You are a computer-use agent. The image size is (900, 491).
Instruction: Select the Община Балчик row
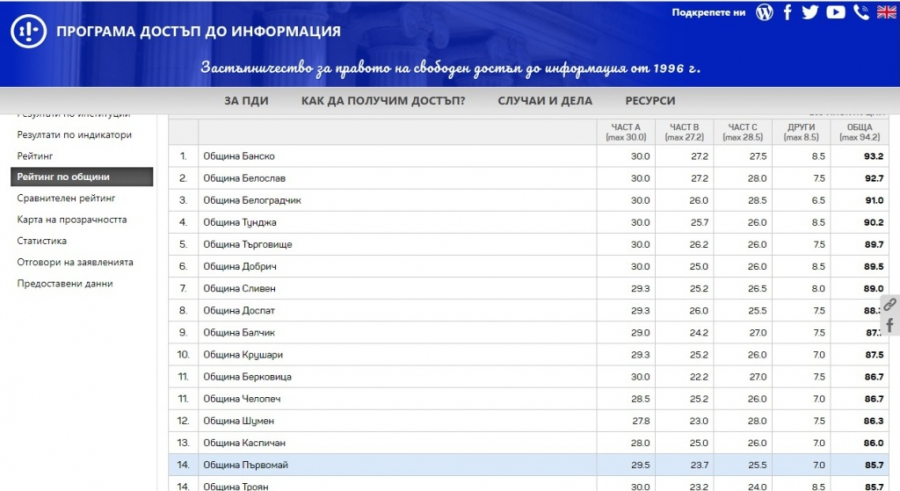point(529,333)
